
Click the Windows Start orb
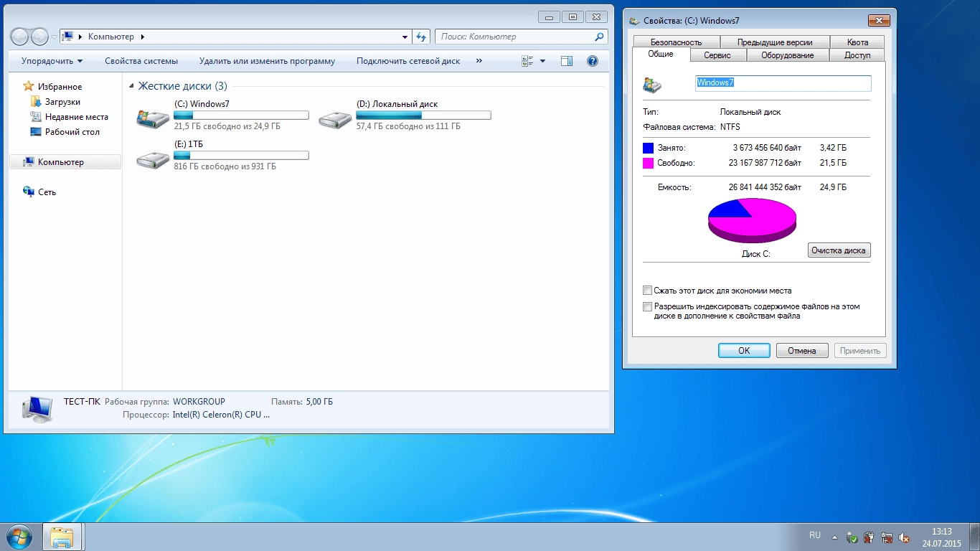19,537
